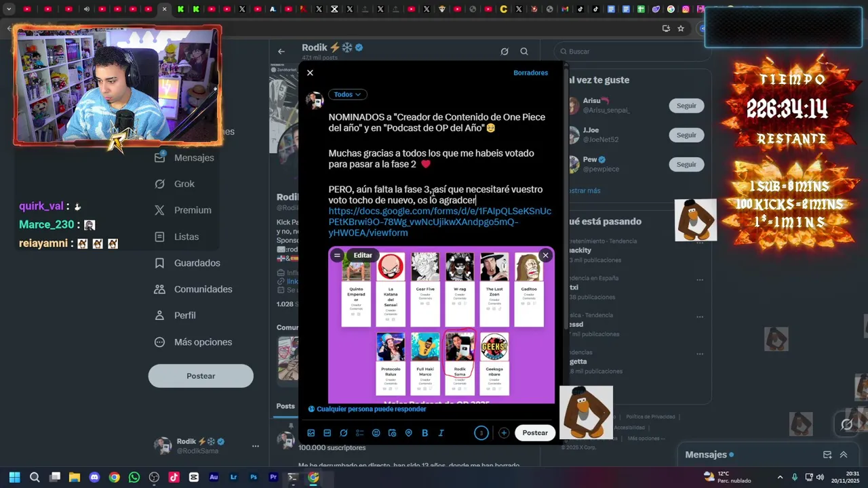Screen dimensions: 868x488
Task: Click the purple nominees image thumbnail
Action: [x=441, y=325]
